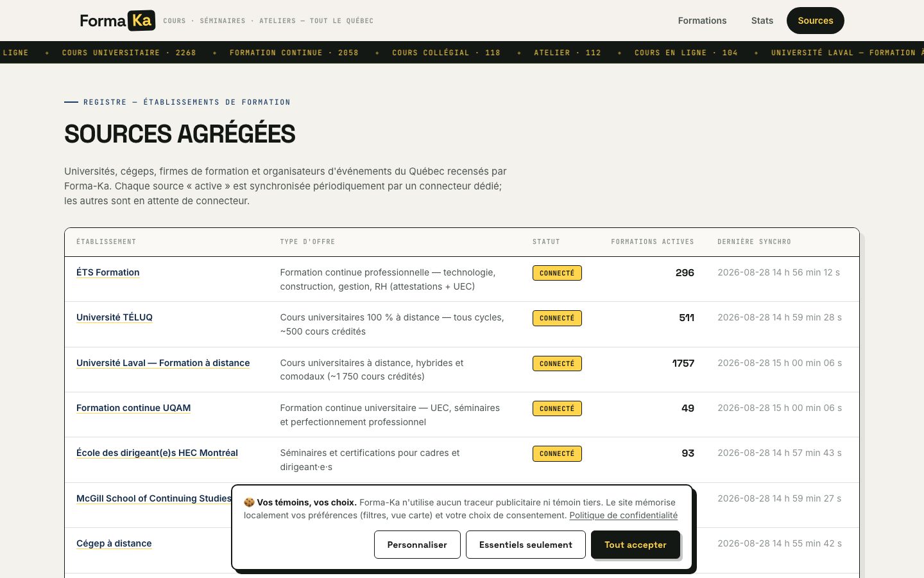Select the Sources nav tab
The image size is (924, 578).
coord(816,21)
